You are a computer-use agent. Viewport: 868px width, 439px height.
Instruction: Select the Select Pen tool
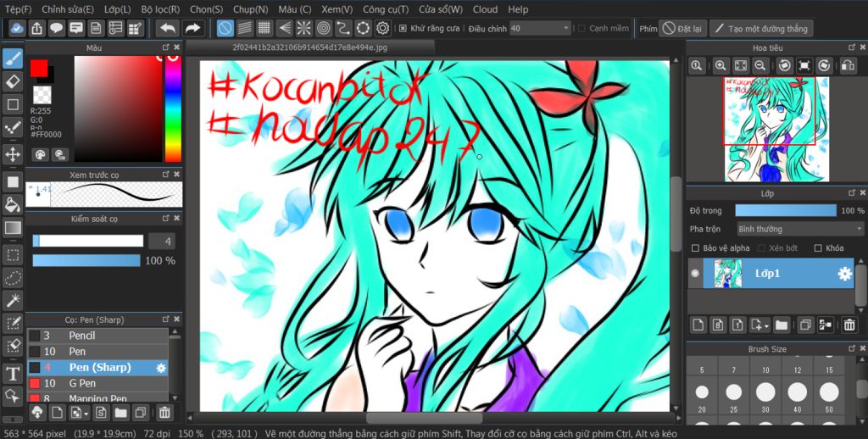pyautogui.click(x=12, y=323)
